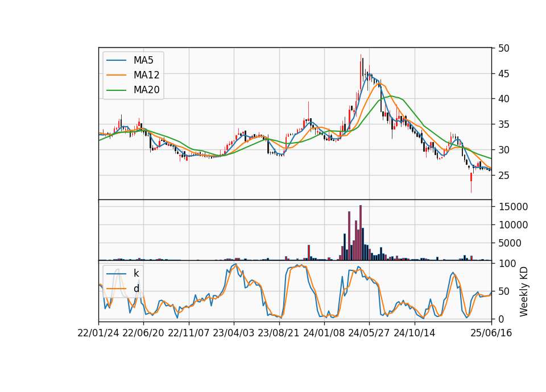Click the KD axis label 0
Screen dimensions: 546x392
pyautogui.click(x=501, y=319)
